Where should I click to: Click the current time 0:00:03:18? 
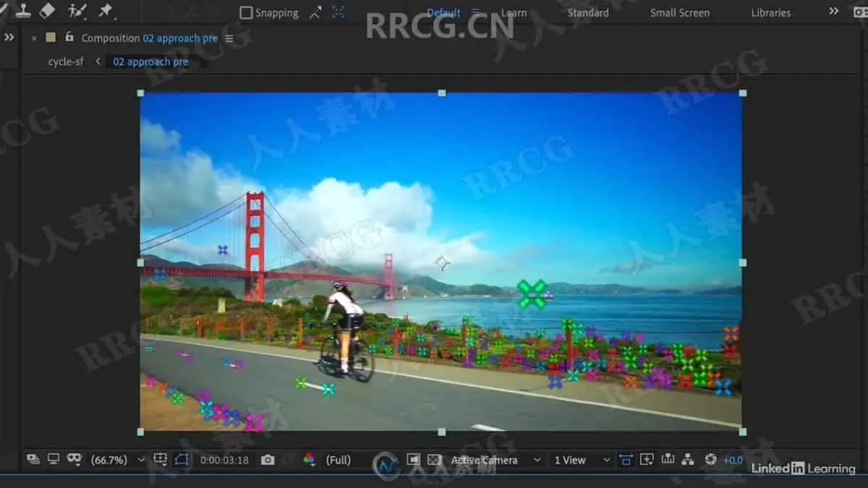(224, 460)
